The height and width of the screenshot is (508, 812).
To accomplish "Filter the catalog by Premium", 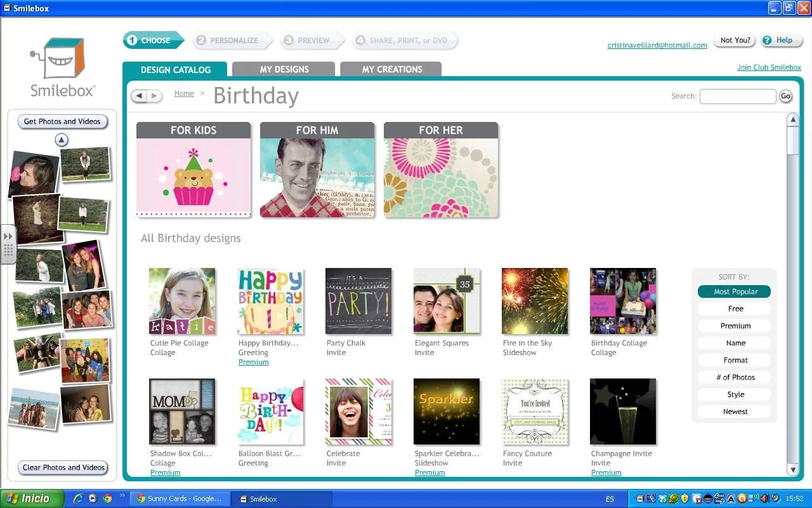I will point(735,326).
